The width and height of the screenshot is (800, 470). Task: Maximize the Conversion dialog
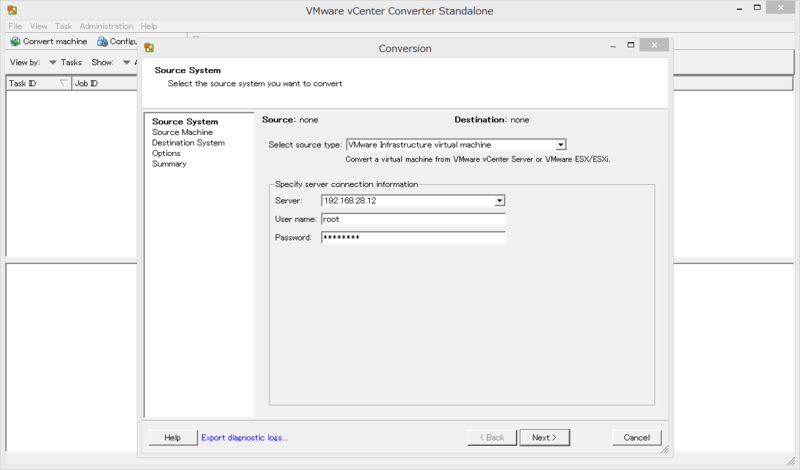tap(631, 45)
